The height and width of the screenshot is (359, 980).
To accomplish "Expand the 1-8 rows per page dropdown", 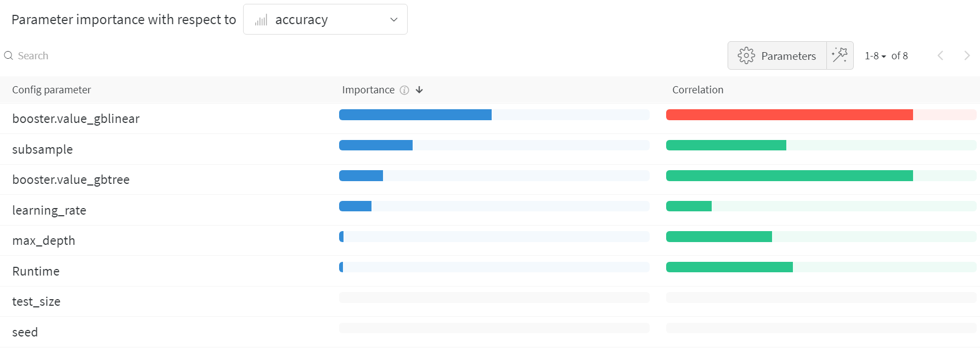I will pos(875,56).
